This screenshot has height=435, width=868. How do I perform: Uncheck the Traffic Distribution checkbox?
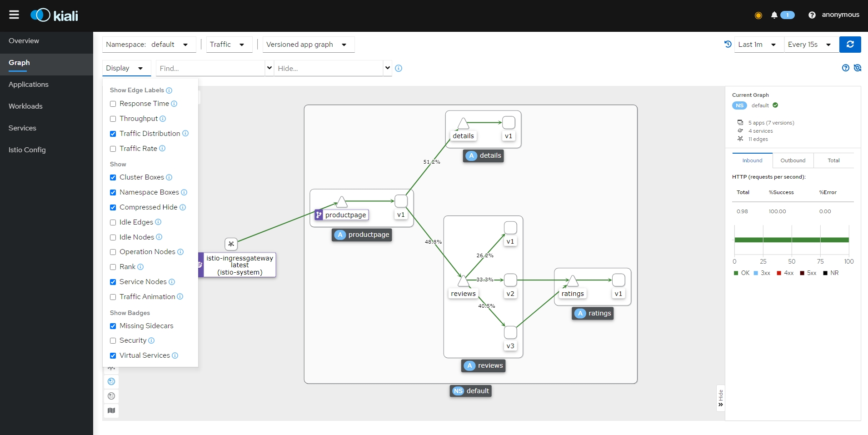point(113,134)
